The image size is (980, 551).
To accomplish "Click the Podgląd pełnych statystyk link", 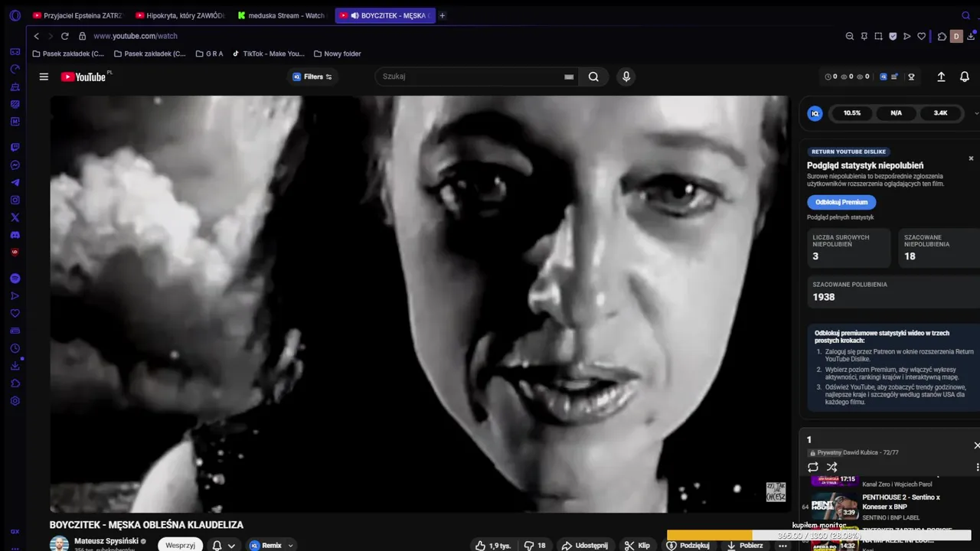I will tap(840, 217).
